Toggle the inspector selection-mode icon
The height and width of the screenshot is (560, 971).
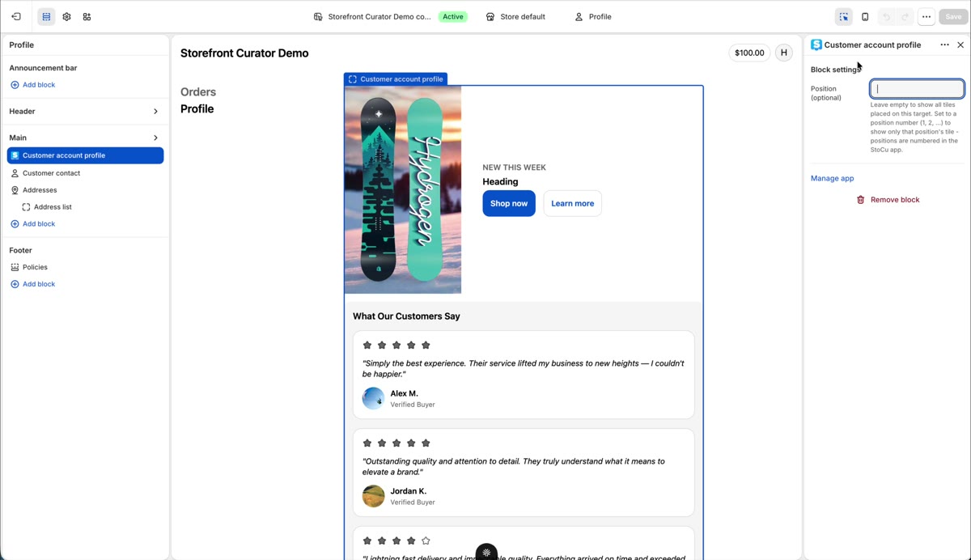click(x=844, y=16)
